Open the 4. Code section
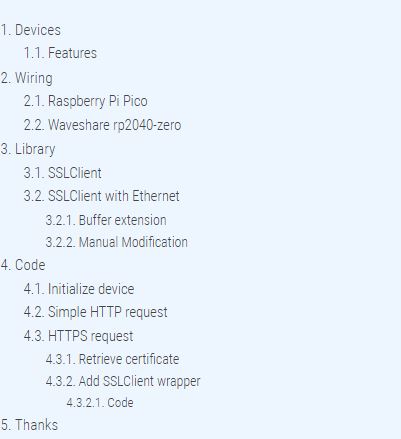This screenshot has width=401, height=439. 23,265
